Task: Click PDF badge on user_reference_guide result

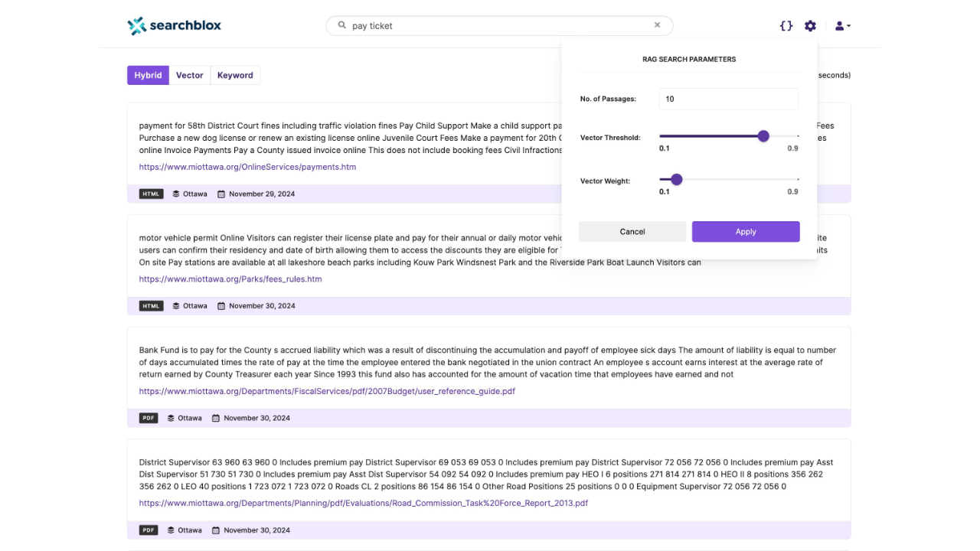Action: coord(149,419)
